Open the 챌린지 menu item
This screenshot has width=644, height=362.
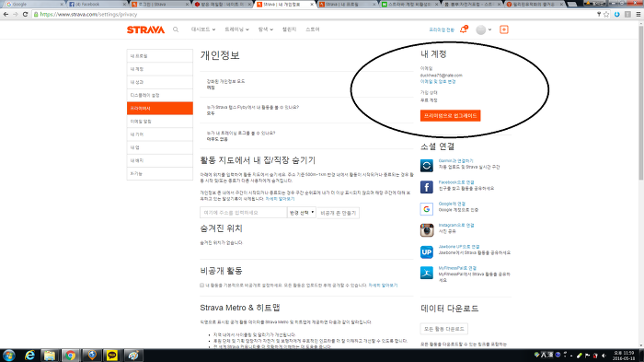pyautogui.click(x=289, y=29)
